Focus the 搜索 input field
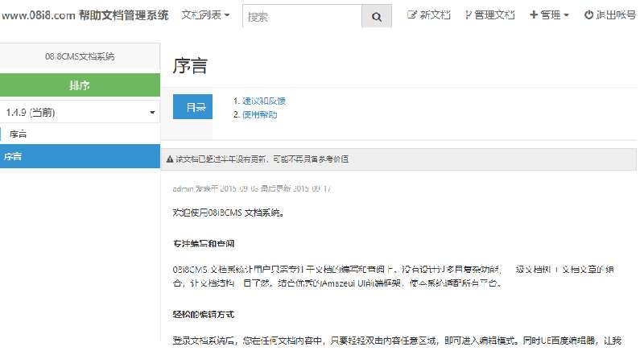 [303, 16]
